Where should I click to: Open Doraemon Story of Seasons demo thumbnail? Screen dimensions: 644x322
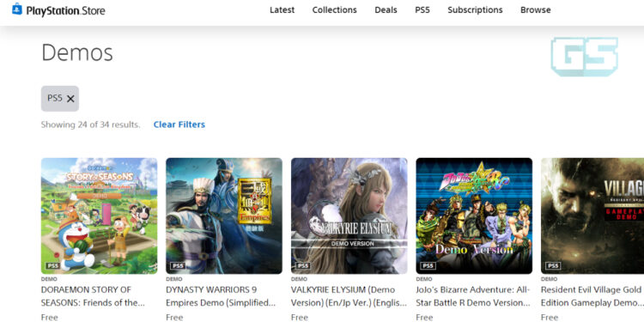pos(99,216)
